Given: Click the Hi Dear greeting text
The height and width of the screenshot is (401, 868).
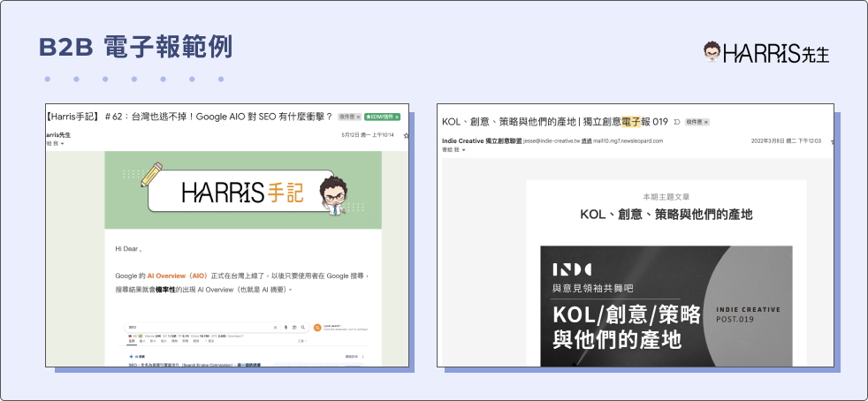Looking at the screenshot, I should click(128, 249).
